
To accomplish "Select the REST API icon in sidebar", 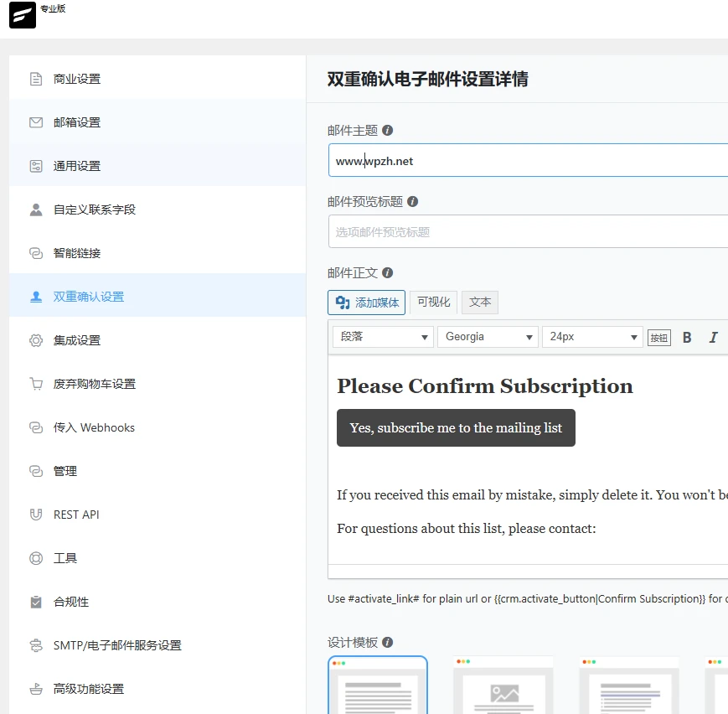I will pos(35,515).
